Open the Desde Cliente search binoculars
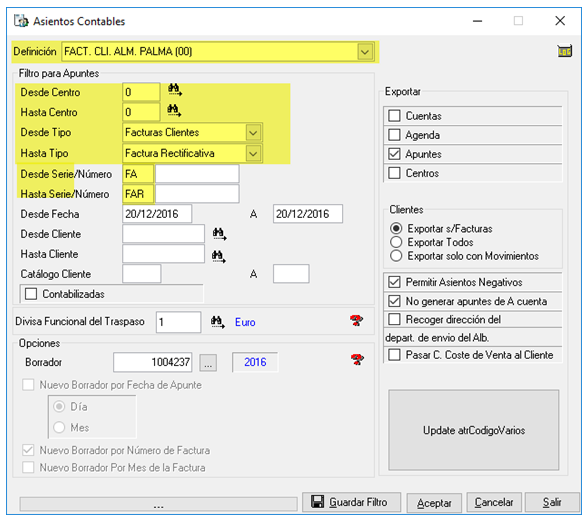 pos(219,234)
